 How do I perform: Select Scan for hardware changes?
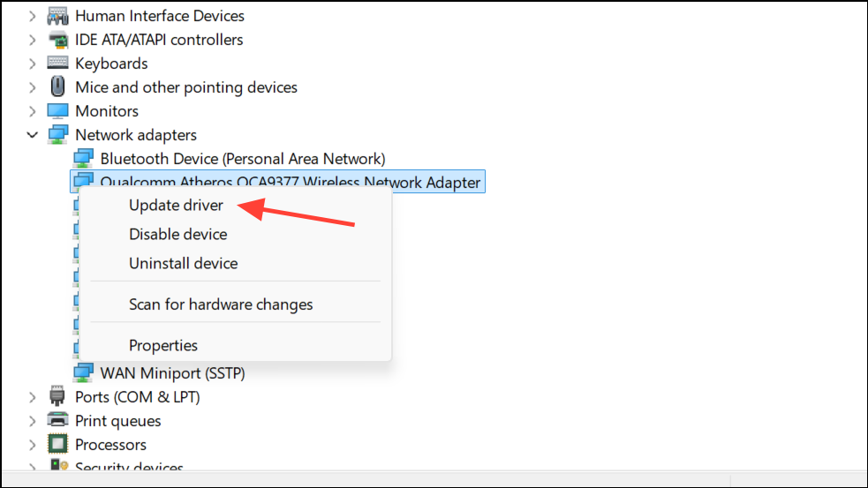point(221,304)
